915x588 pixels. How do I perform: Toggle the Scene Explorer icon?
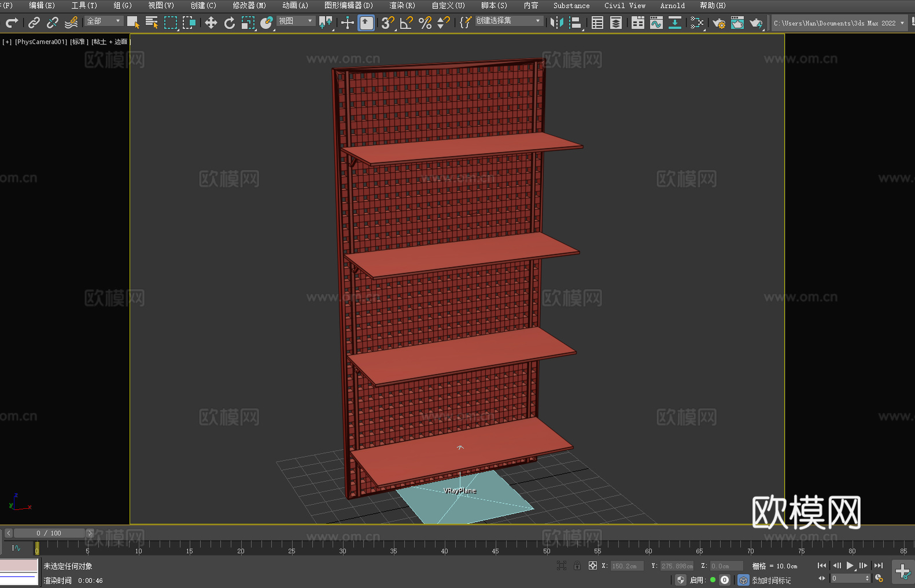tap(597, 23)
